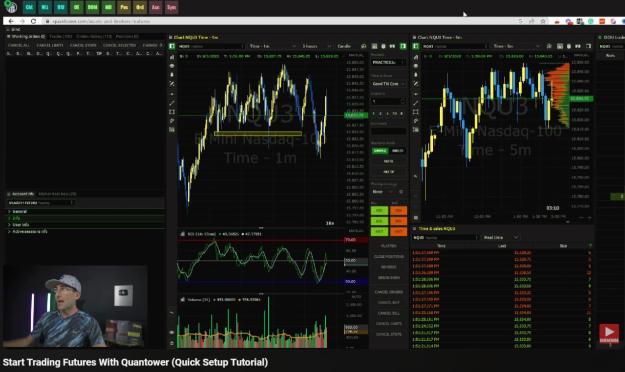Click the top orange Sell button in order entry
Screen dimensions: 625x372
pos(398,211)
